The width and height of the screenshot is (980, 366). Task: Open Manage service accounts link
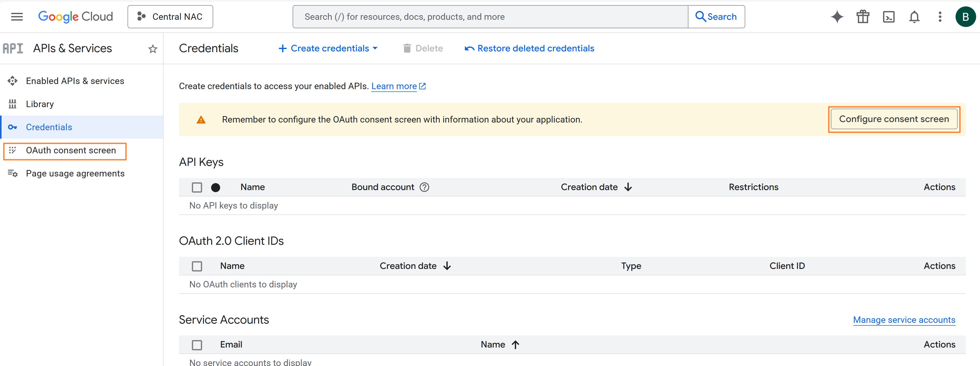904,320
